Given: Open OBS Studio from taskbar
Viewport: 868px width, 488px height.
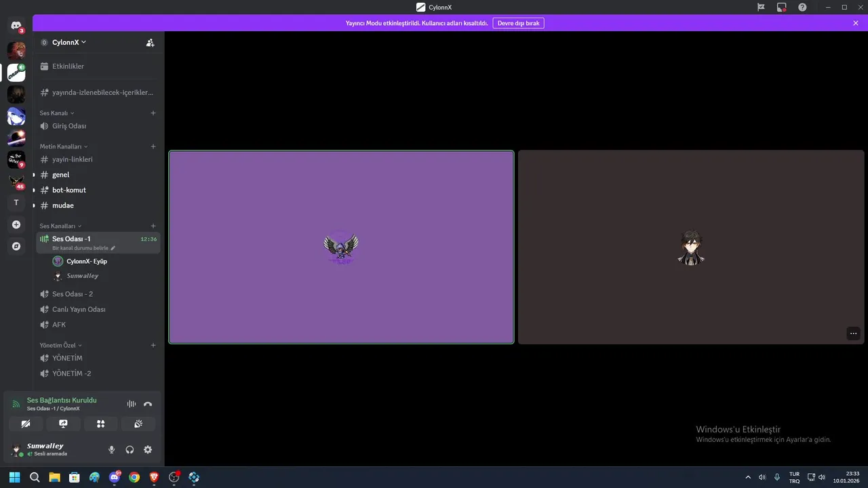Looking at the screenshot, I should click(x=174, y=477).
